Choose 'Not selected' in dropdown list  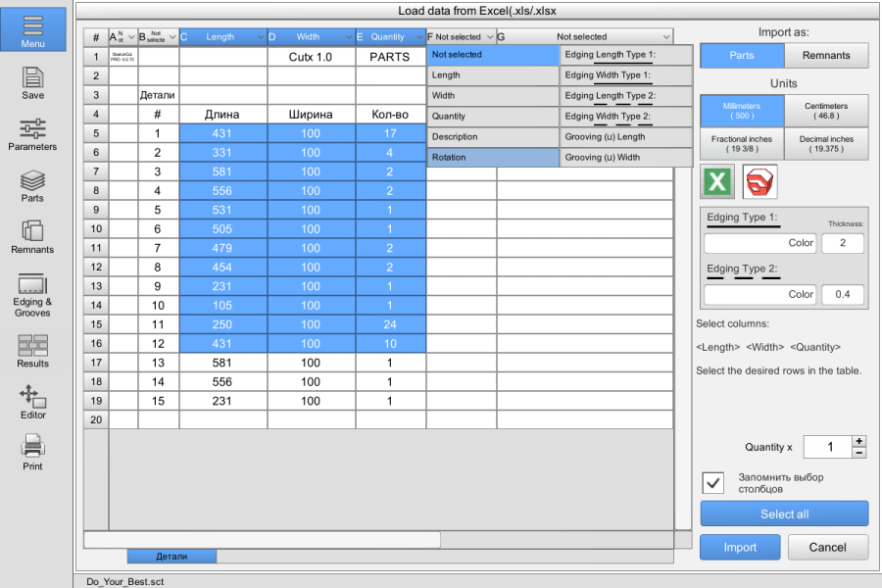pyautogui.click(x=493, y=55)
